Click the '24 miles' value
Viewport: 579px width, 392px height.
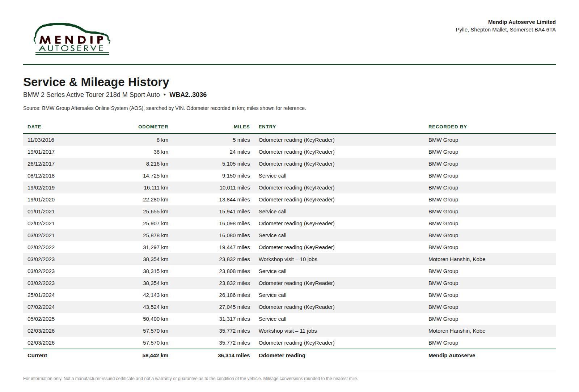240,152
